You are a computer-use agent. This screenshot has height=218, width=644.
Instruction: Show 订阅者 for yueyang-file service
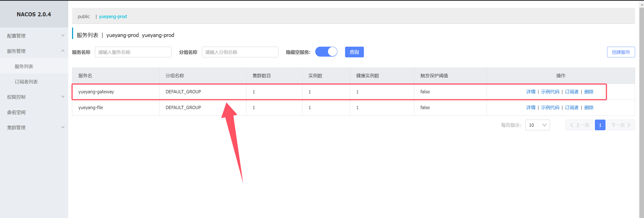click(572, 108)
